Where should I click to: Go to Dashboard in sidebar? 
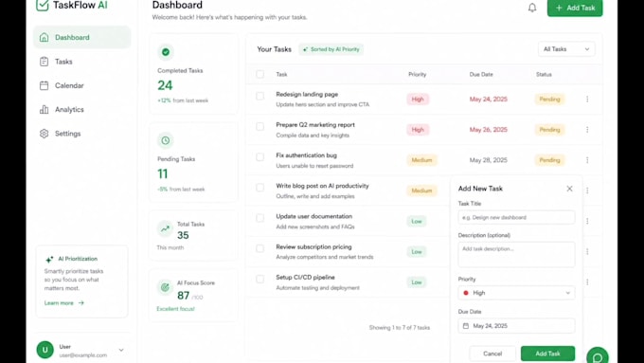point(82,37)
